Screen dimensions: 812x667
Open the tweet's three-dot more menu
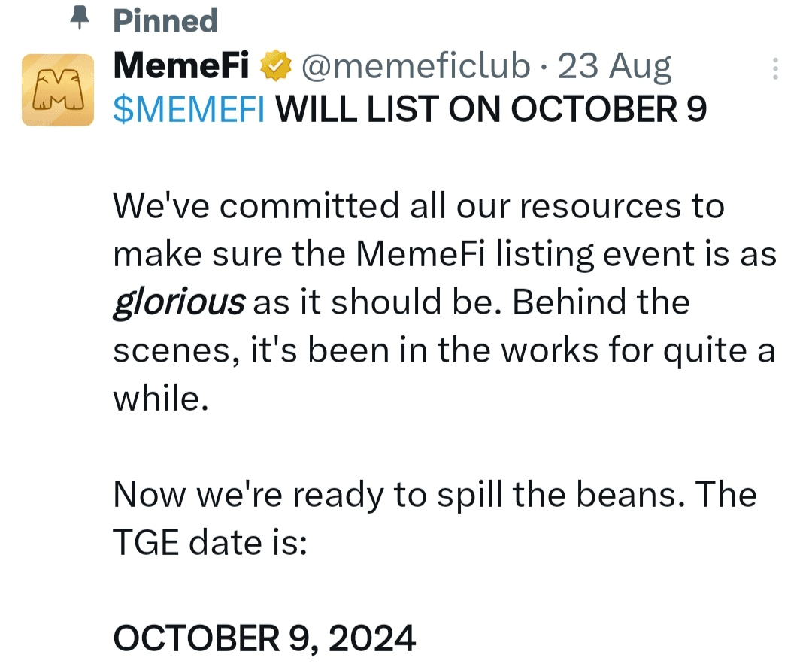tap(775, 70)
